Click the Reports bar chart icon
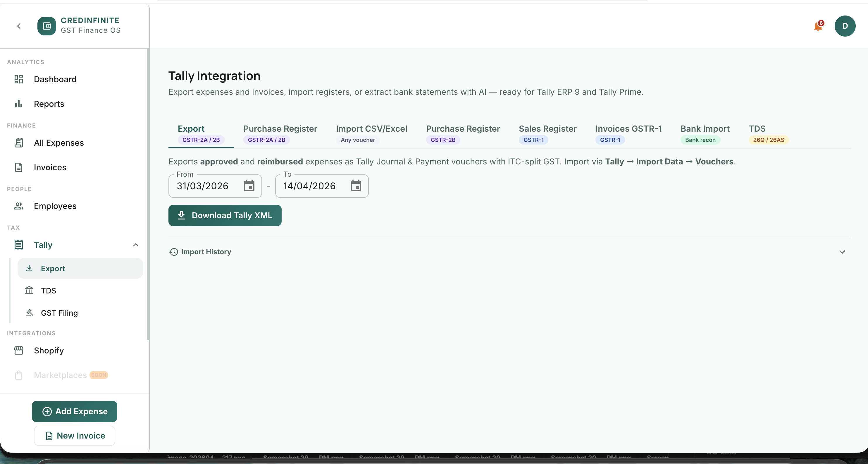This screenshot has height=464, width=868. click(x=18, y=104)
